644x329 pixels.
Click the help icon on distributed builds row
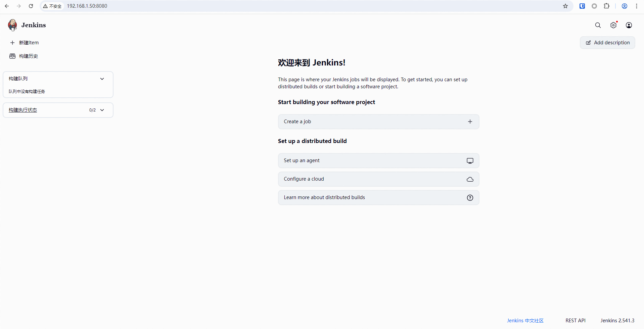coord(470,198)
